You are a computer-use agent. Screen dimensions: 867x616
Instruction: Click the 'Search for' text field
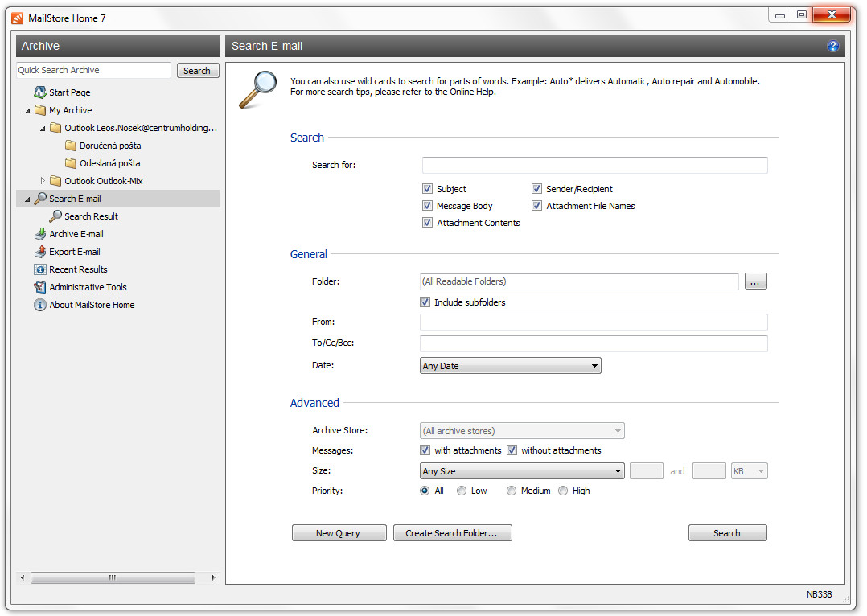[x=595, y=165]
